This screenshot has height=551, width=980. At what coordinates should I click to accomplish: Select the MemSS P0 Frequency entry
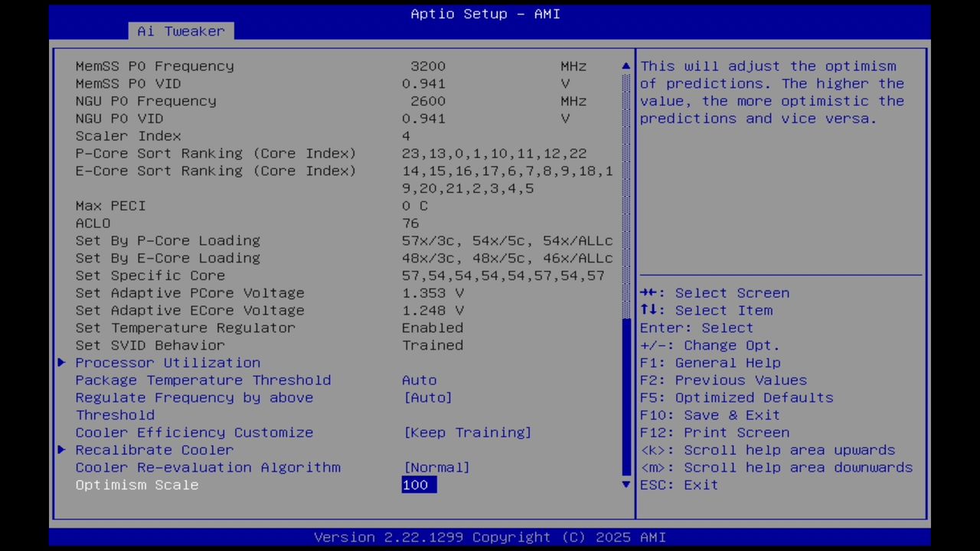155,66
